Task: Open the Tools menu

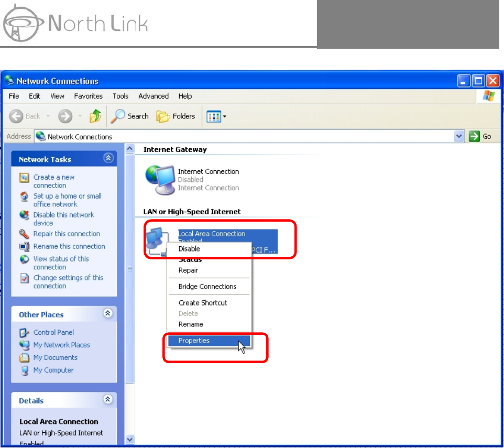Action: (x=120, y=96)
